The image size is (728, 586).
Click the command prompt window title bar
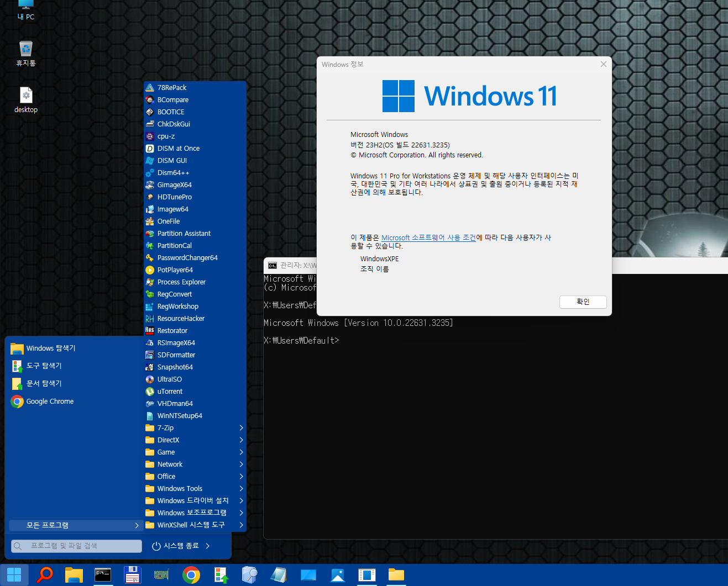click(x=496, y=266)
